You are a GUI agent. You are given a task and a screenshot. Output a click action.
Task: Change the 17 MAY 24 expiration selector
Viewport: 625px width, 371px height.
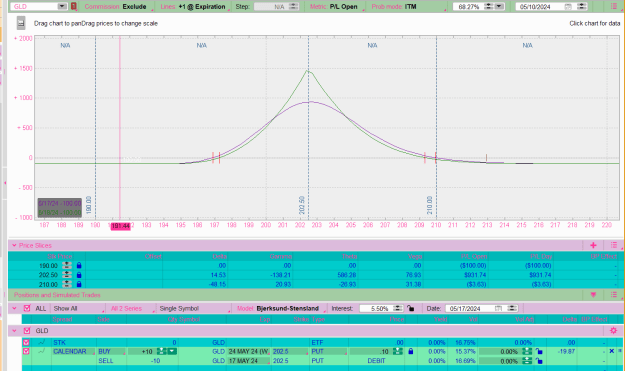click(x=249, y=361)
